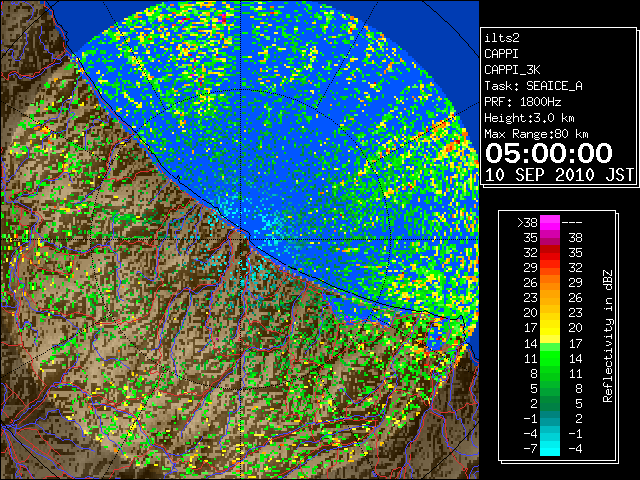The width and height of the screenshot is (640, 480).
Task: Click the 'CAPPI_3K' product name
Action: [x=512, y=70]
